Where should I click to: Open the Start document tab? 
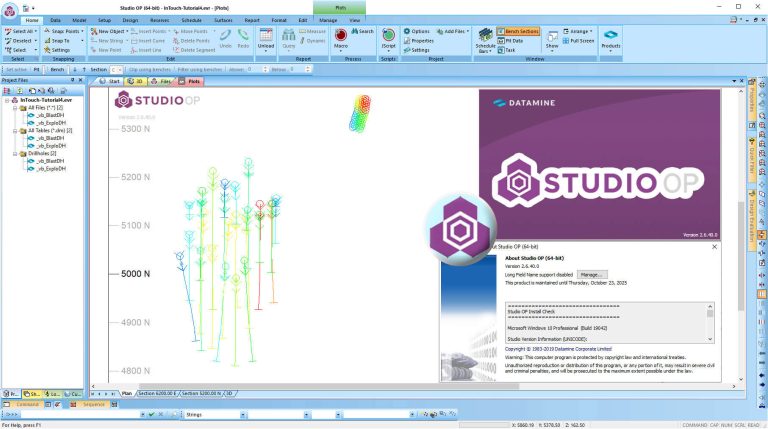click(x=110, y=81)
